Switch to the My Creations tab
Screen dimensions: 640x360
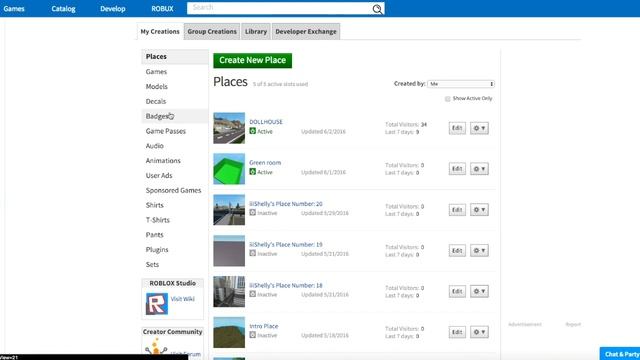coord(160,31)
